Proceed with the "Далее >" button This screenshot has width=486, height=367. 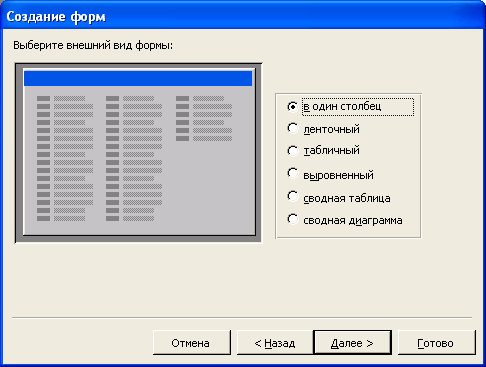tap(352, 343)
